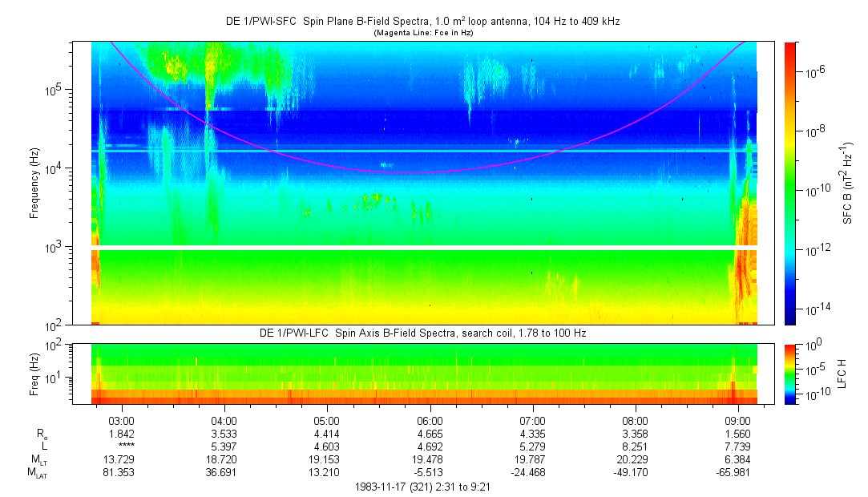The image size is (868, 497).
Task: Click the Magenta Line Fce subtitle
Action: [422, 32]
